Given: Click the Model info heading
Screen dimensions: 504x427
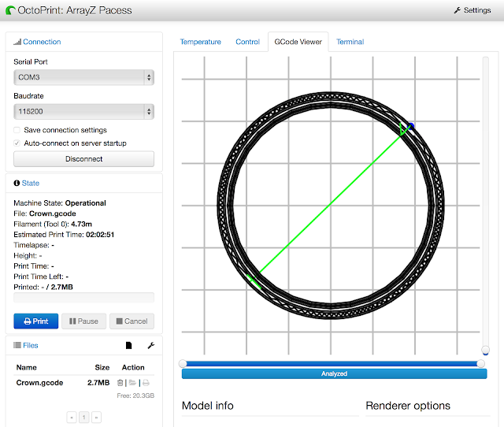Looking at the screenshot, I should click(207, 406).
